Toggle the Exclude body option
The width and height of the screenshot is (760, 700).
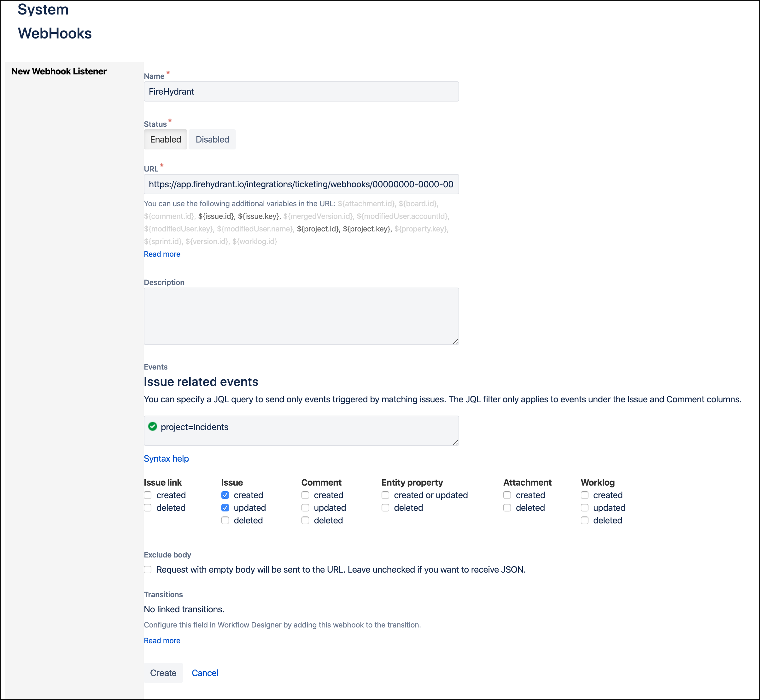tap(148, 569)
